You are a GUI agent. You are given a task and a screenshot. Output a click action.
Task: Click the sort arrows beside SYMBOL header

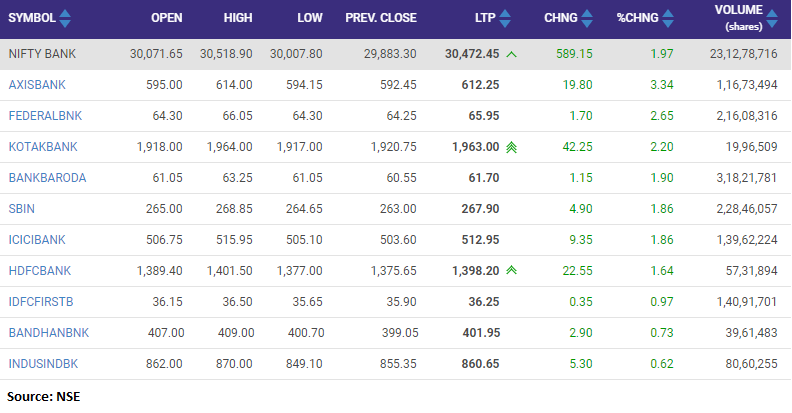tap(66, 18)
